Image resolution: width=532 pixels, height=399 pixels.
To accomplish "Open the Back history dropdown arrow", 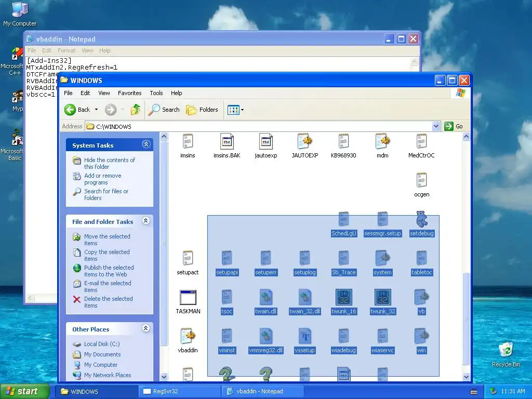I will [96, 110].
